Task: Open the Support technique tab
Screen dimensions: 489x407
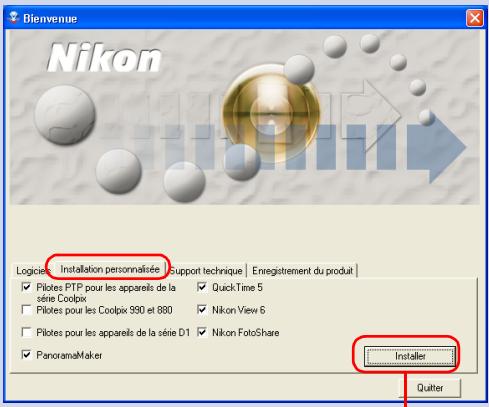Action: tap(206, 271)
